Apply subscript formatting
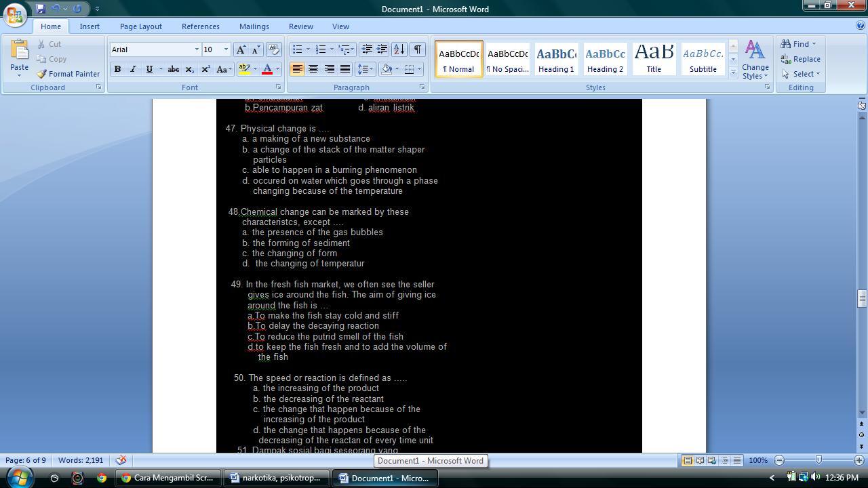 (x=189, y=69)
